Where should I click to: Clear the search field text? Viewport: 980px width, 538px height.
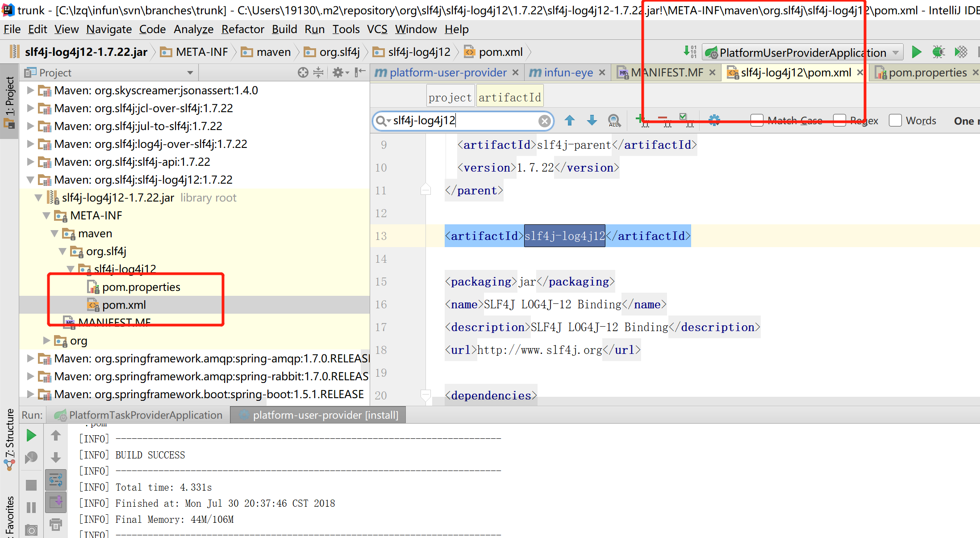544,121
